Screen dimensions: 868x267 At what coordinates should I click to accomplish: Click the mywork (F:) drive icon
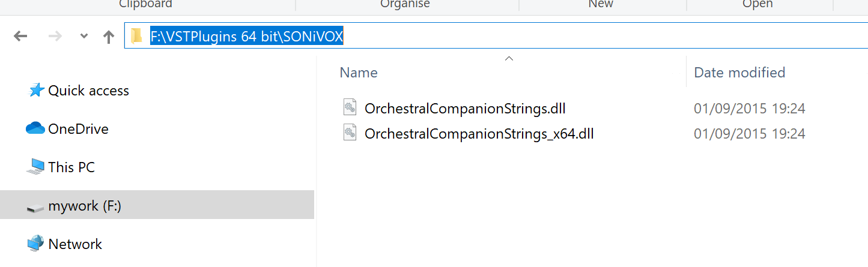(x=35, y=206)
